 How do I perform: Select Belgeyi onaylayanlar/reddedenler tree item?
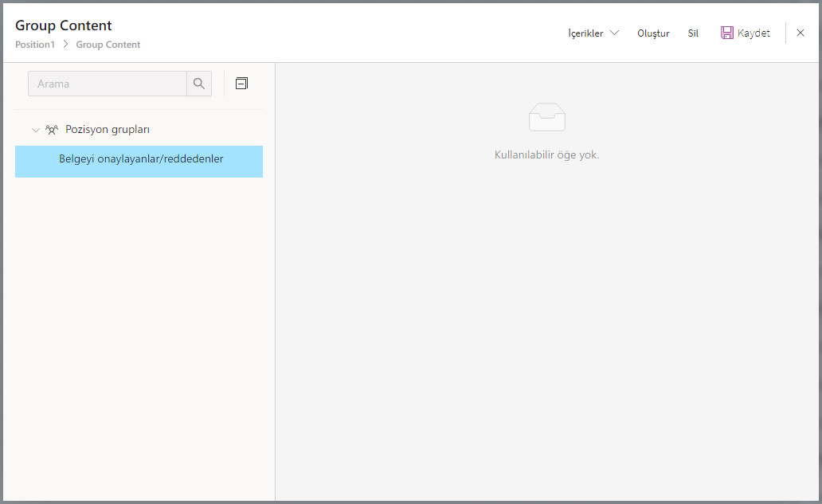[x=141, y=159]
